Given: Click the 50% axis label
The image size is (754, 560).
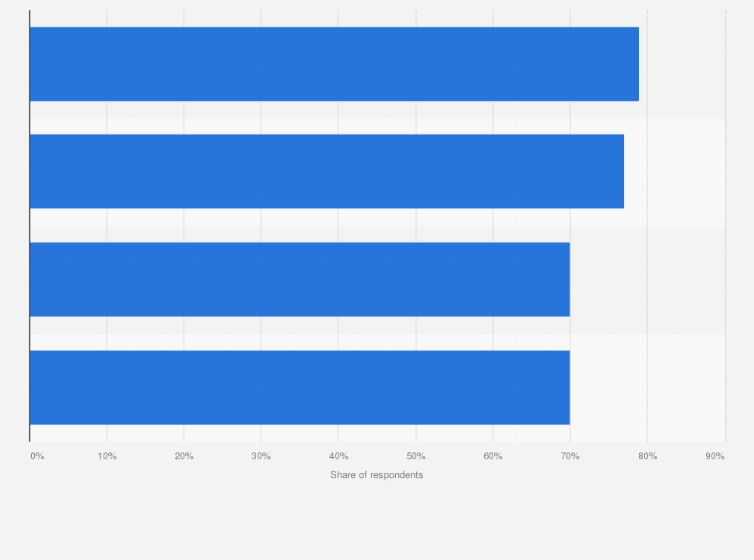Looking at the screenshot, I should [x=416, y=456].
